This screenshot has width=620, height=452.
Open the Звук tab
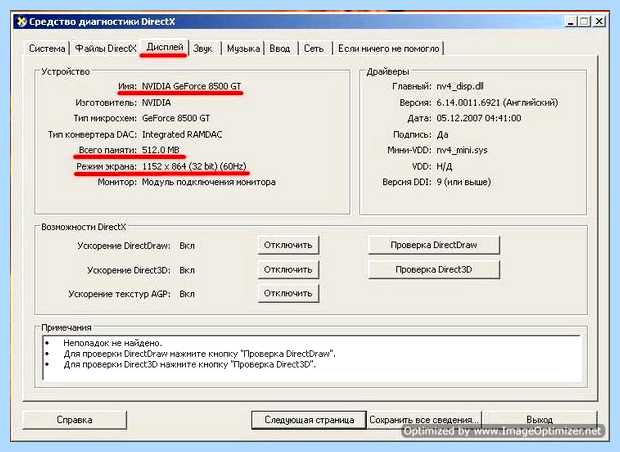tap(203, 49)
